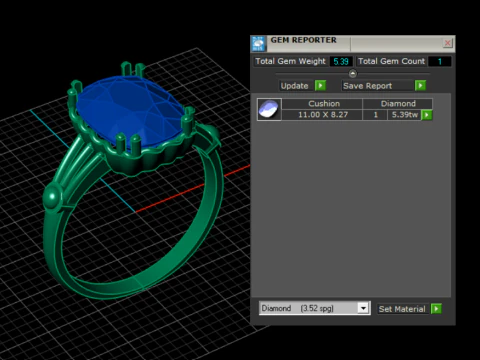The height and width of the screenshot is (360, 480).
Task: Click the Set Material button
Action: (x=402, y=309)
